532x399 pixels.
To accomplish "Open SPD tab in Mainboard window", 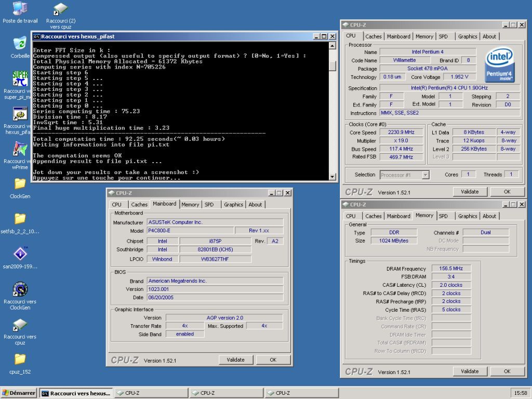I will 209,205.
